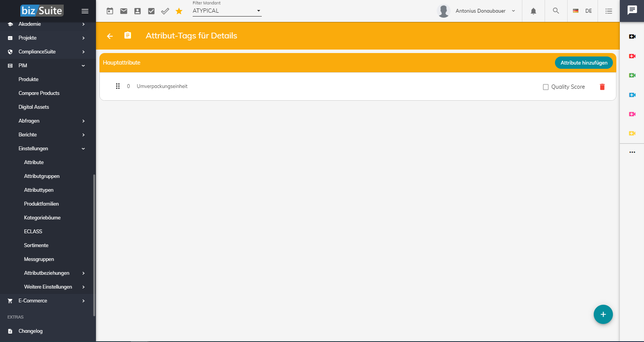Expand Attributbeziehungen submenu
Screen dimensions: 644x342
click(48, 273)
